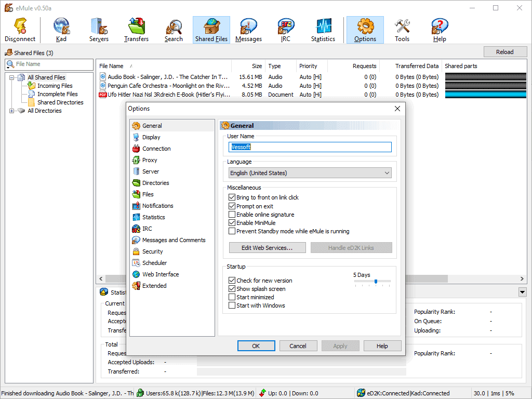The image size is (532, 399).
Task: Open the IRC chat window
Action: pyautogui.click(x=286, y=30)
